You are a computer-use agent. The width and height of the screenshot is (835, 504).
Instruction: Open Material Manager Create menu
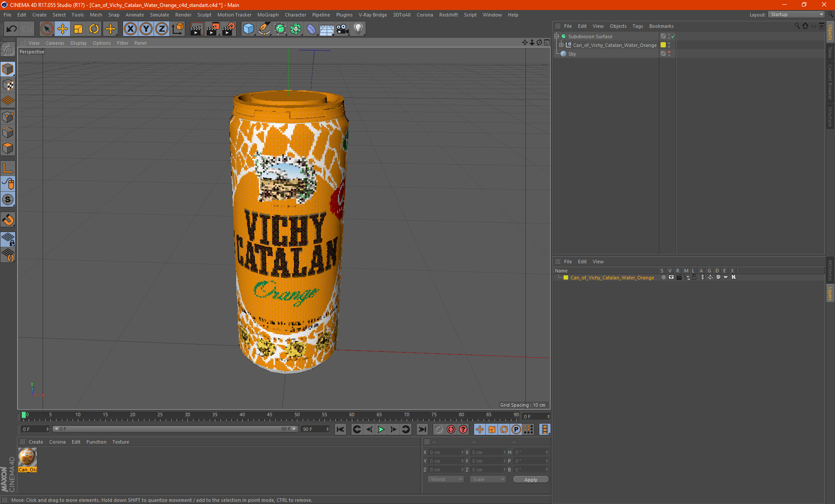36,442
